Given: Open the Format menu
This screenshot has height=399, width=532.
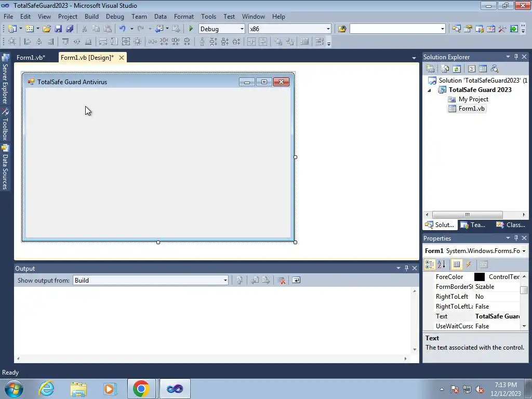Looking at the screenshot, I should pos(183,16).
